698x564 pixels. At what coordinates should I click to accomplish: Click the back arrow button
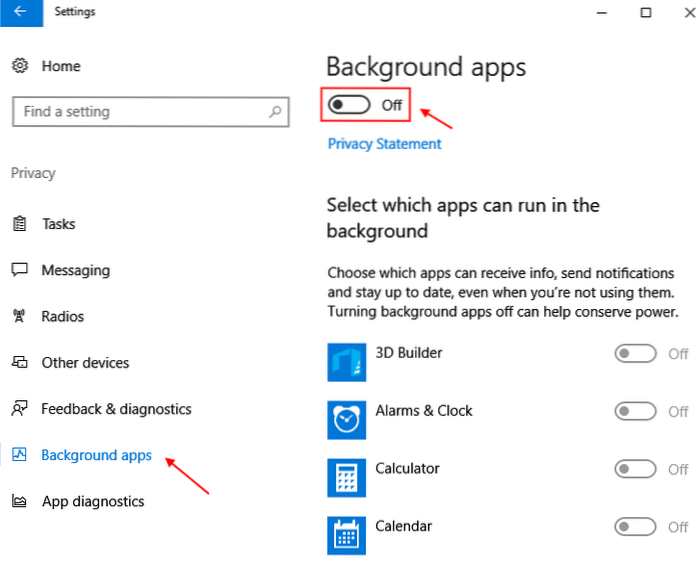pos(20,13)
